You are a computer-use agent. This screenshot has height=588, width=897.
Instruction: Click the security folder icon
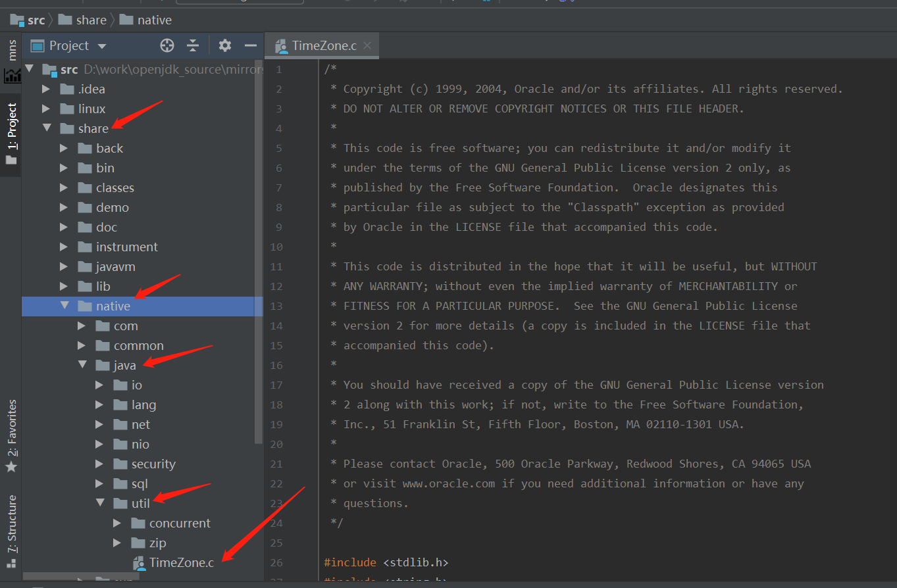click(120, 464)
